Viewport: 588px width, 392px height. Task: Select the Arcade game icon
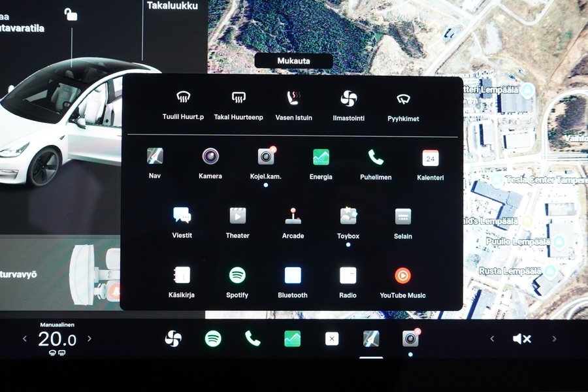pos(292,216)
